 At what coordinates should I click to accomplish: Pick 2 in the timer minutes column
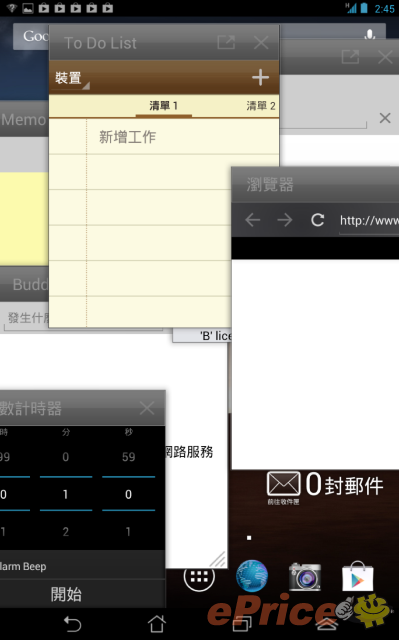coord(66,531)
